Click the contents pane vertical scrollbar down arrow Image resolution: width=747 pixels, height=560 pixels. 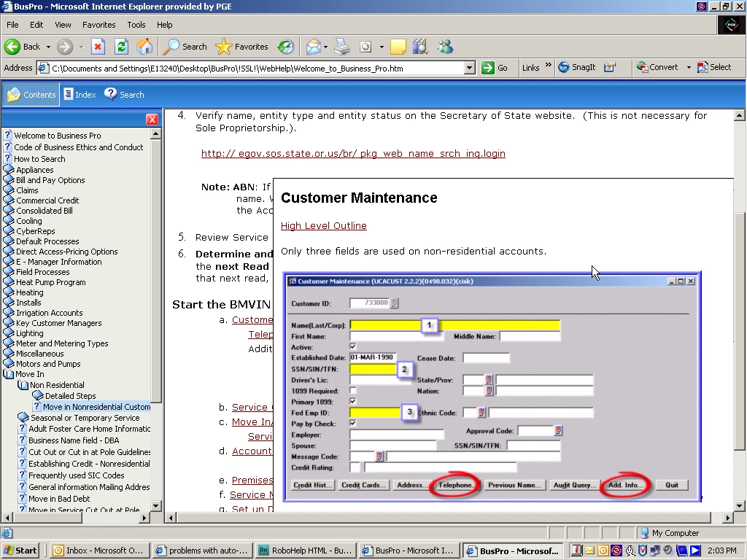click(156, 505)
